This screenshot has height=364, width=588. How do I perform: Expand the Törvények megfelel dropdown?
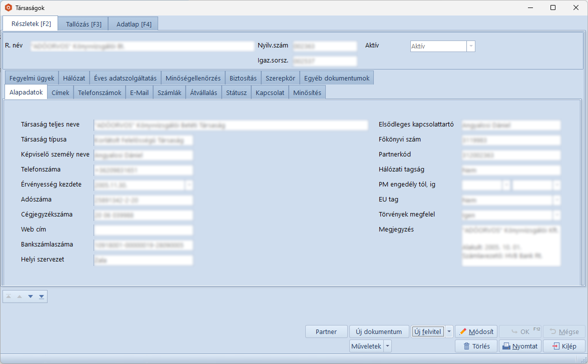click(x=556, y=215)
